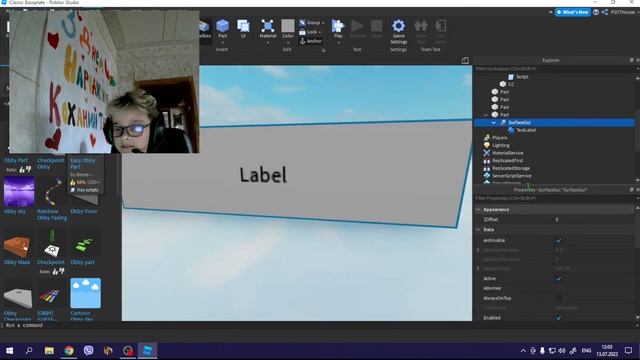The image size is (640, 360).
Task: Open the help icon at top right
Action: pos(596,12)
